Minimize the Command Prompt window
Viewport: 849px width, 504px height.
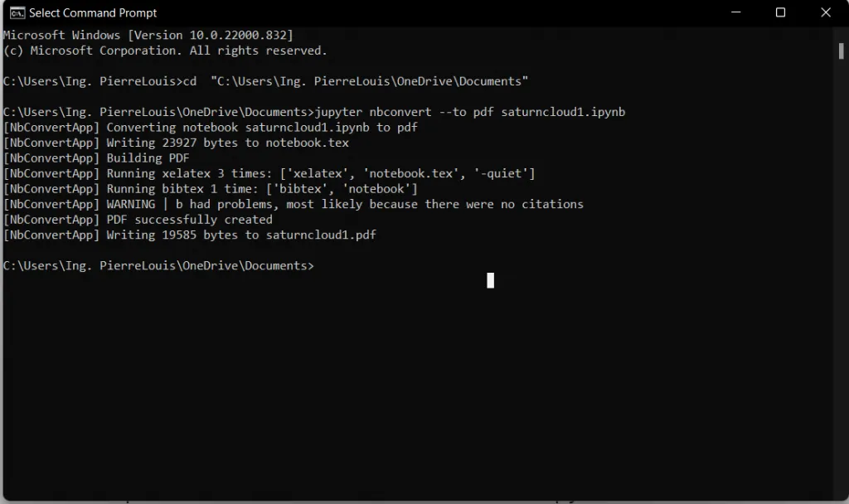pos(734,12)
